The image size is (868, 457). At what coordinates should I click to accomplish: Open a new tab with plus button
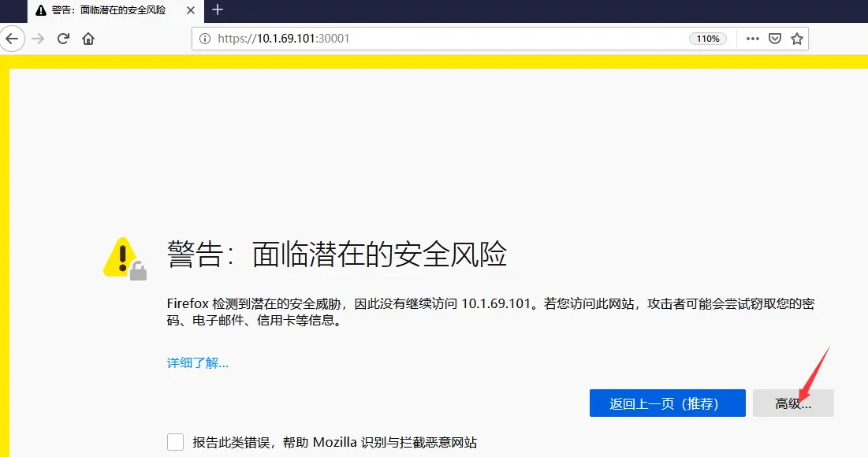pos(218,9)
